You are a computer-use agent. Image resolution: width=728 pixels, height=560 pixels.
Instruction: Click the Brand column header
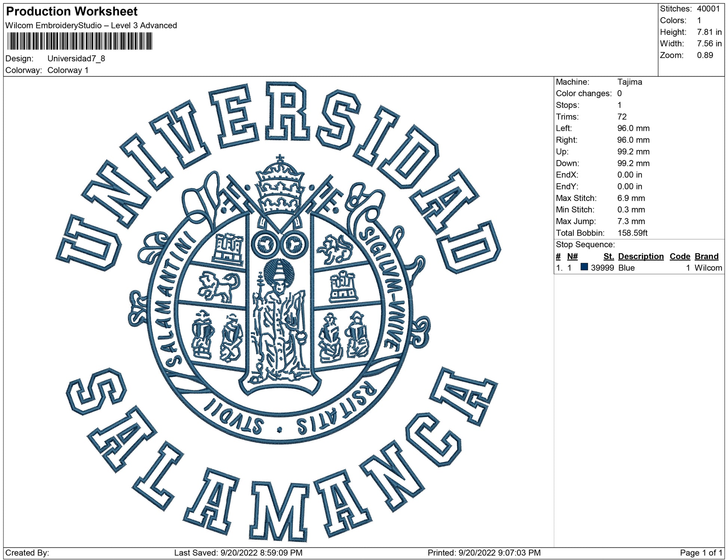click(x=706, y=256)
